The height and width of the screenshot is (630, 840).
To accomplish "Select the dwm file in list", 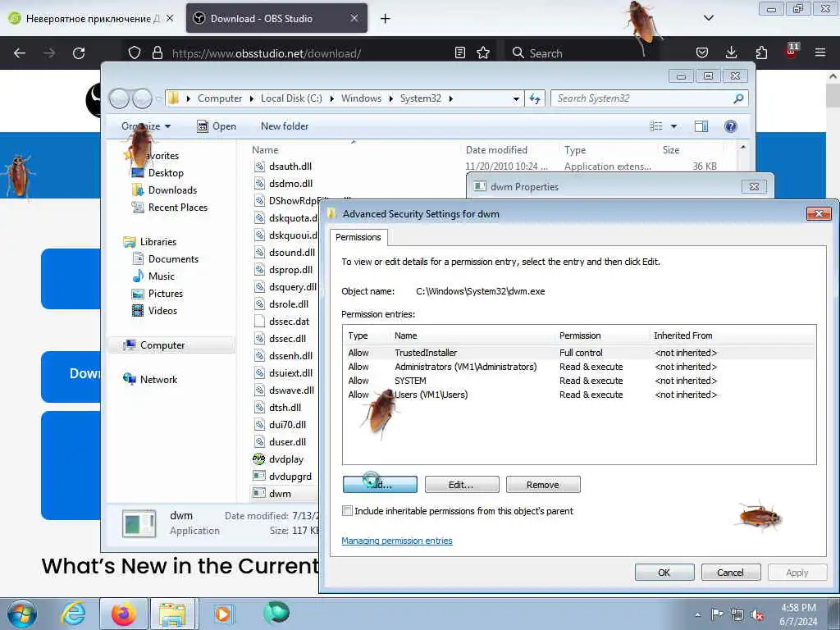I will 280,493.
